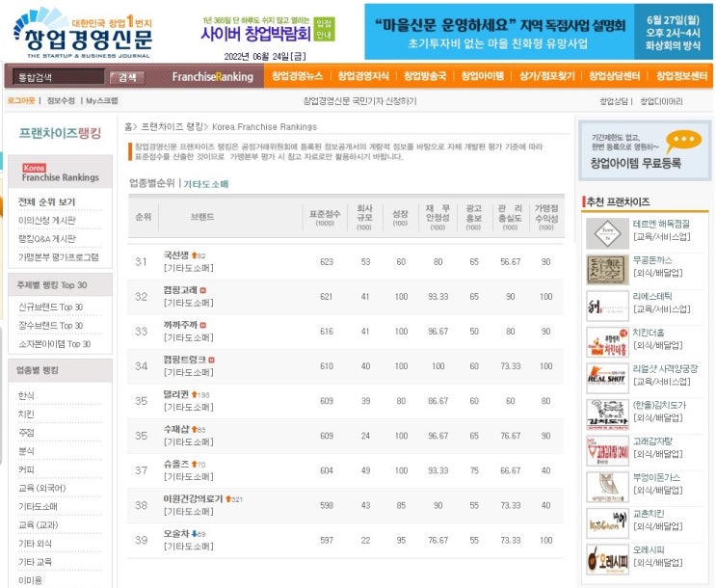The width and height of the screenshot is (716, 588).
Task: Open the 치킨더홈 logo thumbnail
Action: (607, 342)
